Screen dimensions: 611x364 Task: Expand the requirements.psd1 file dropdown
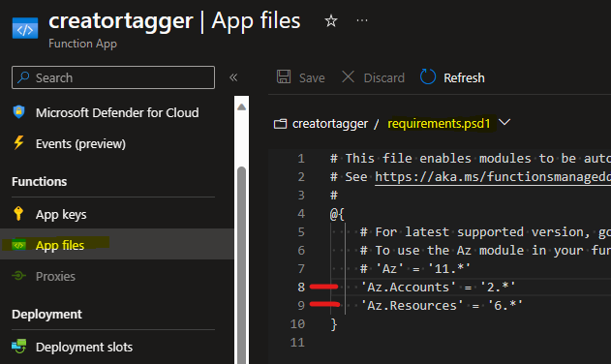(x=504, y=123)
